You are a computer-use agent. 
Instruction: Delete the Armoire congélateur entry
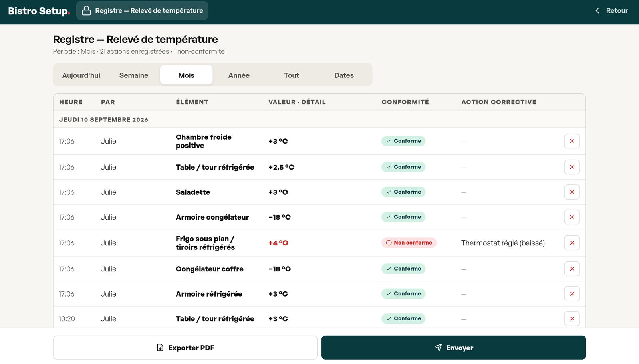(572, 217)
